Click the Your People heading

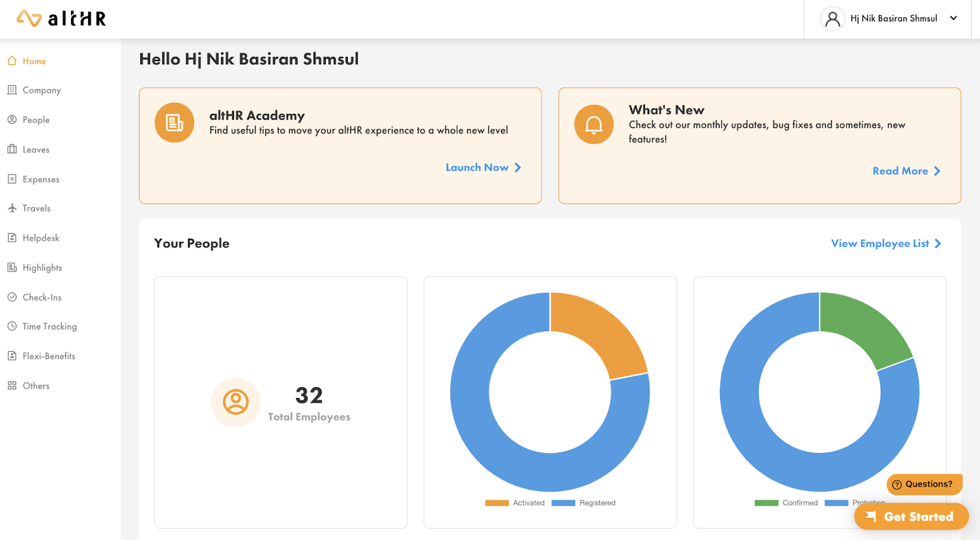(192, 243)
